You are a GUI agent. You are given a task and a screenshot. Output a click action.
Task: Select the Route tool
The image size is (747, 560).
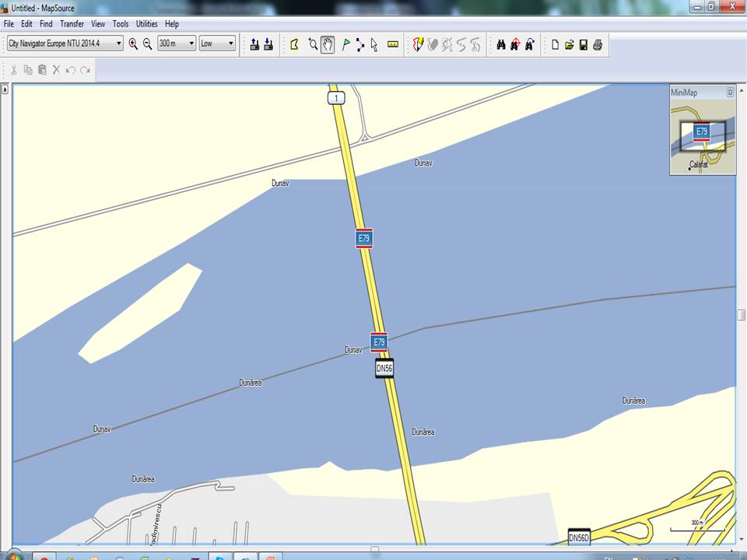359,44
